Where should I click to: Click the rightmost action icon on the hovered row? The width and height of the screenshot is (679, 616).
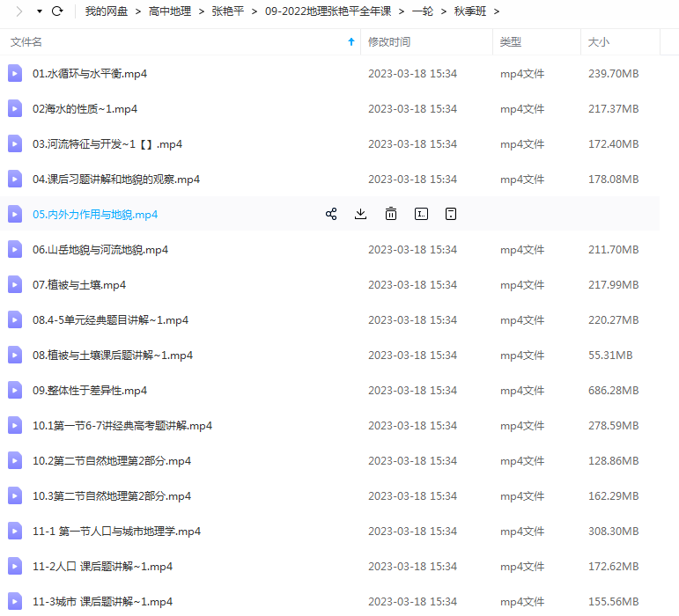tap(451, 214)
